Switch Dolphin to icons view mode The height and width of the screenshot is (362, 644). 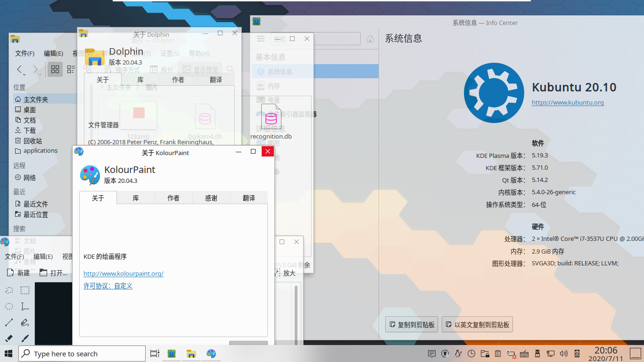[55, 70]
